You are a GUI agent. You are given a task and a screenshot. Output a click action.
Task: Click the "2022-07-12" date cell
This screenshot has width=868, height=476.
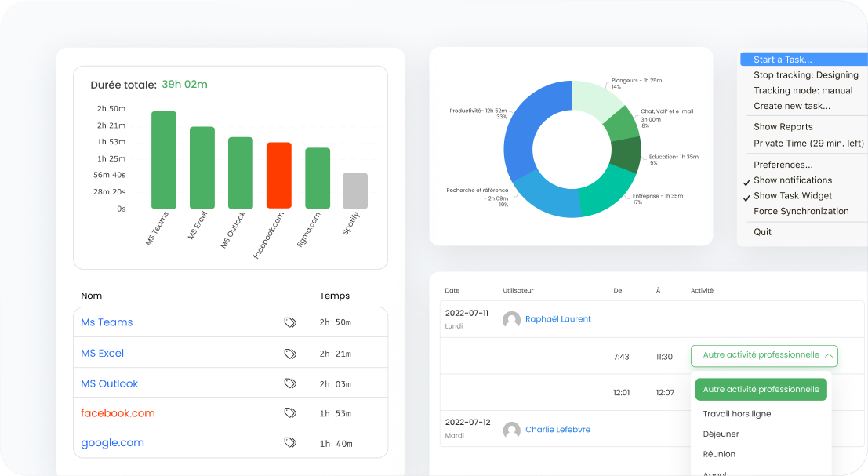click(468, 423)
